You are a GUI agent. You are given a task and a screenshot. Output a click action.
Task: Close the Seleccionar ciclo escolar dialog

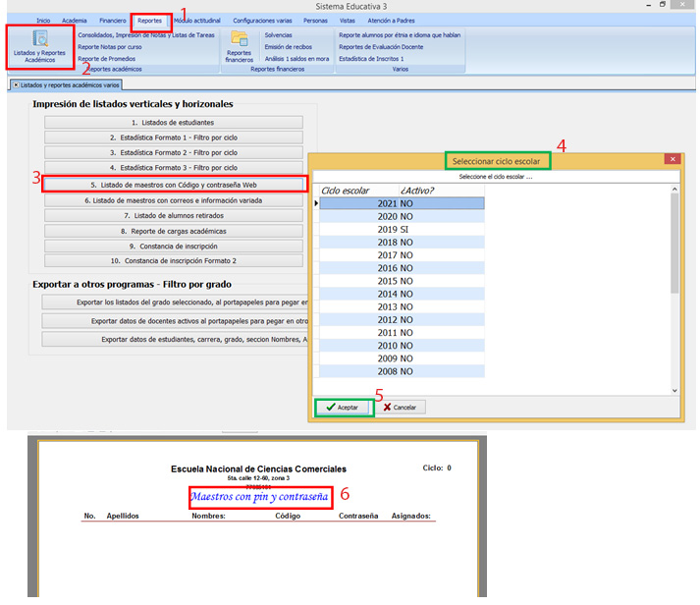672,159
